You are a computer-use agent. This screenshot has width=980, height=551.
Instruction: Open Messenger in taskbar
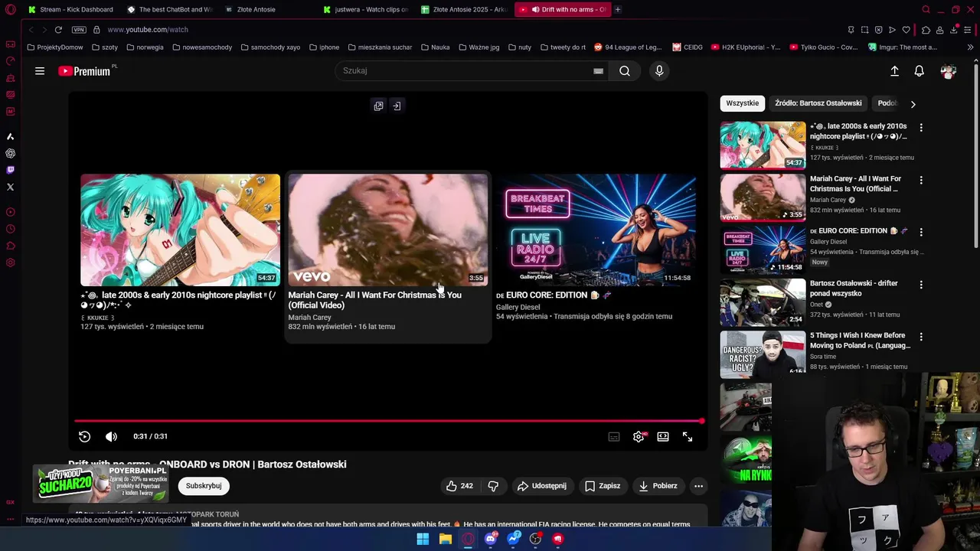coord(514,539)
